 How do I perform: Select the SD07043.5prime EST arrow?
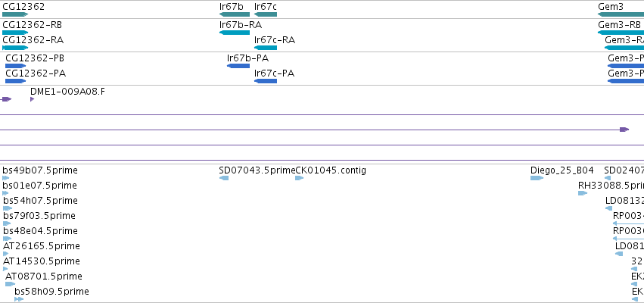tap(224, 178)
